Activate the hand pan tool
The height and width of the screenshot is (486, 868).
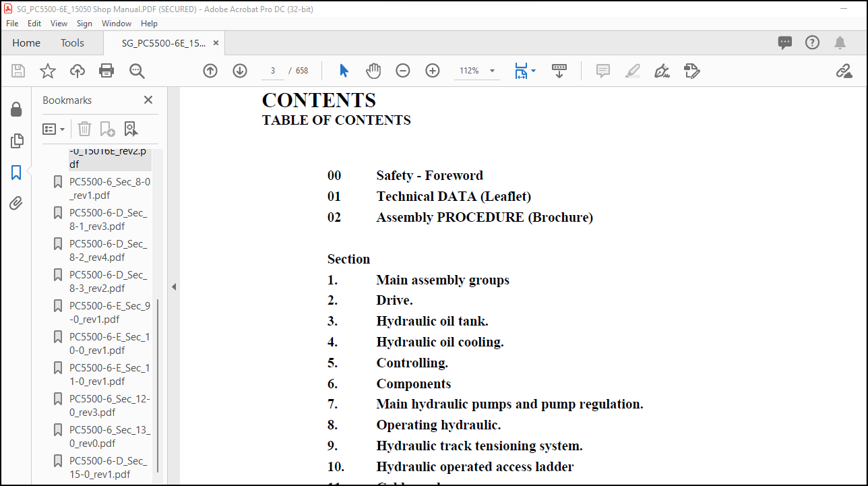point(373,71)
